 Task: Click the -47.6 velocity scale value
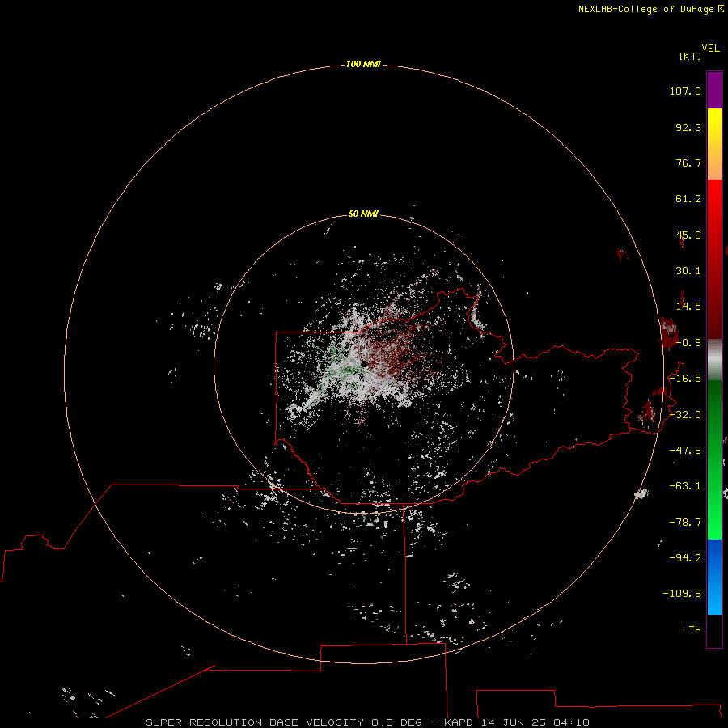click(685, 451)
